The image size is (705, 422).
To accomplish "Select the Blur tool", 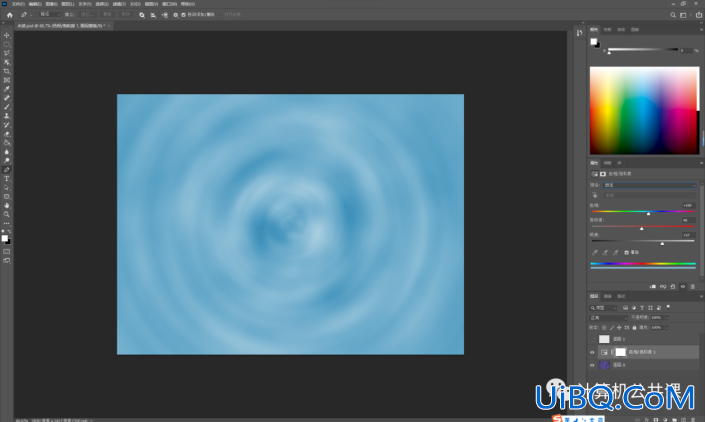I will coord(7,152).
